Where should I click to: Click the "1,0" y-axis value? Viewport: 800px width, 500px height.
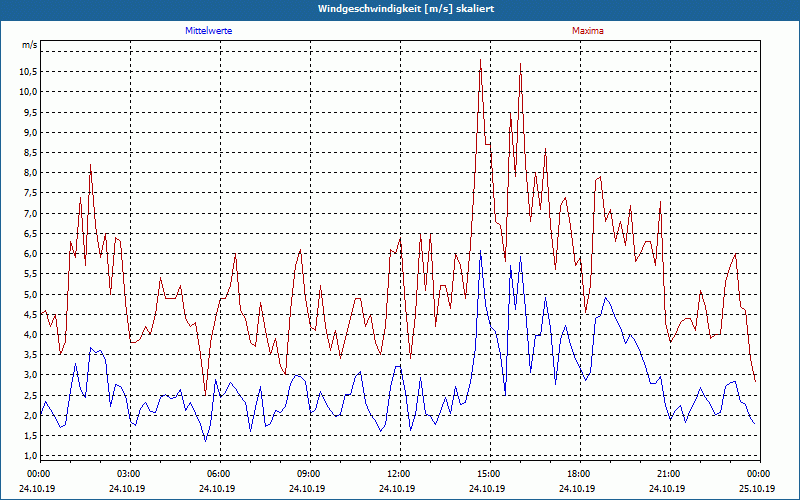tap(30, 456)
